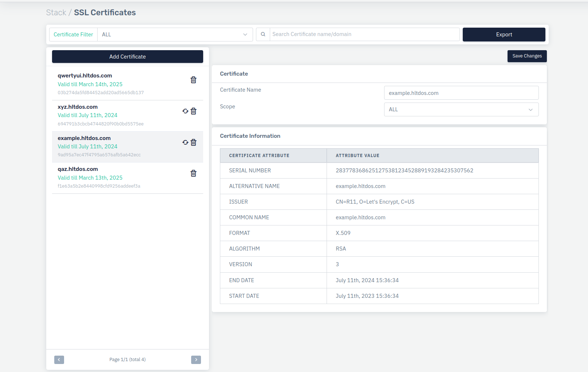The height and width of the screenshot is (372, 588).
Task: Click hash 694791b3cbcb4744820f90b0bd5575ee
Action: click(x=100, y=124)
